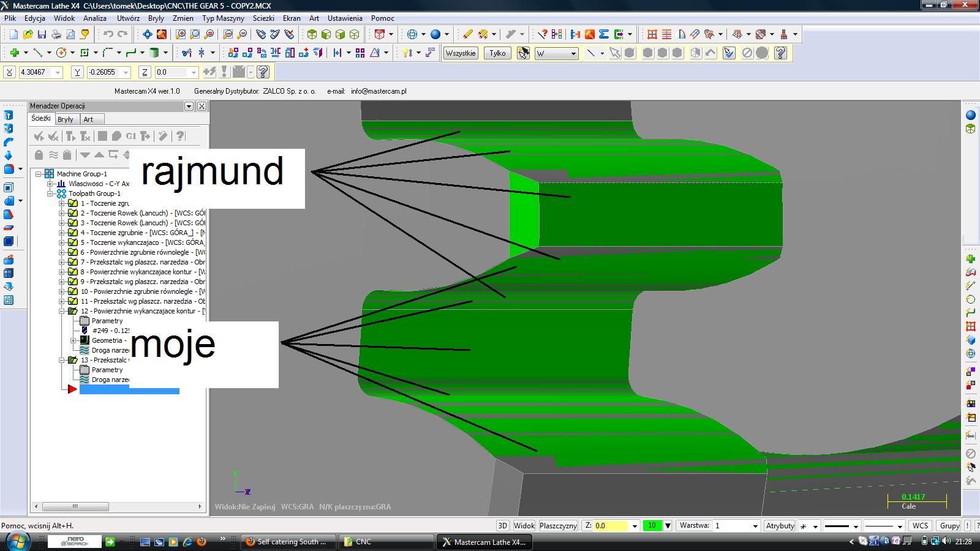Viewport: 980px width, 551px height.
Task: Click Select all operations checkmark icon
Action: click(39, 136)
